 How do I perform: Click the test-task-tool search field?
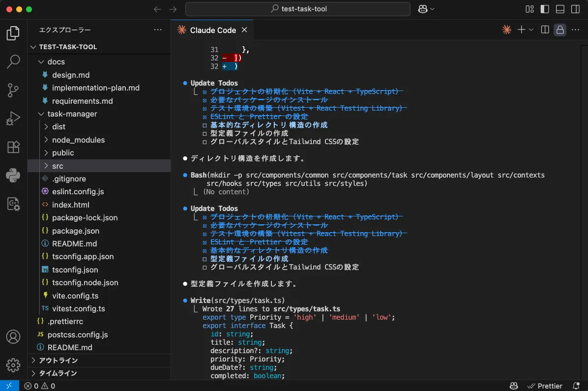tap(298, 9)
